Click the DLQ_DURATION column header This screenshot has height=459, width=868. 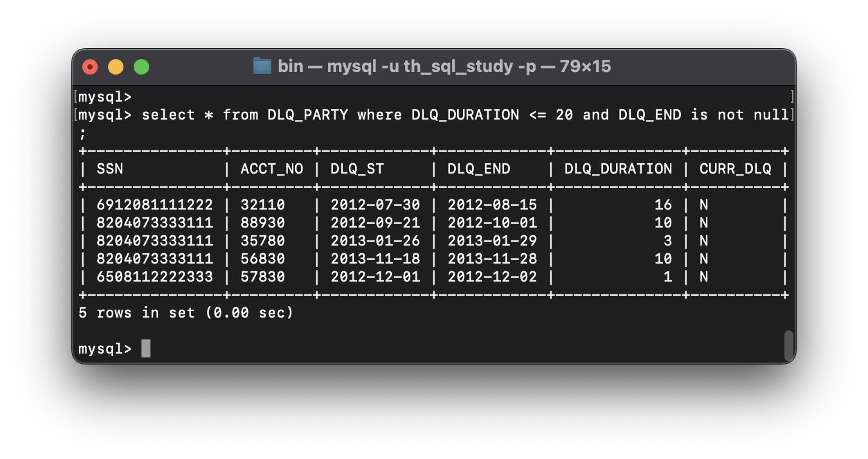(x=618, y=169)
